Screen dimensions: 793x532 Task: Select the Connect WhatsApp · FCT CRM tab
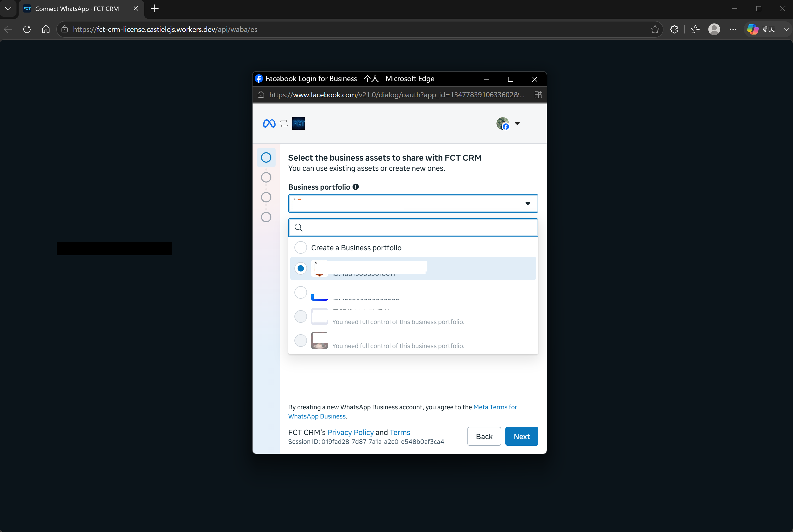coord(81,9)
